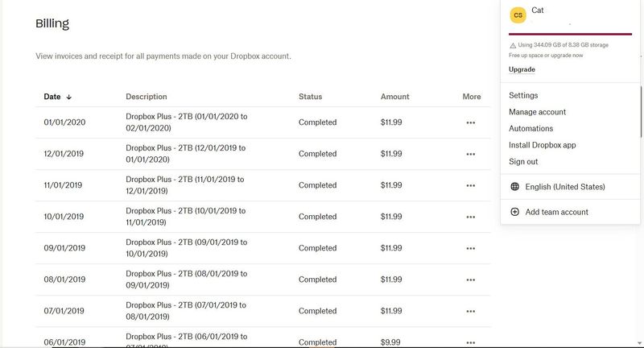Click the 07/01/2019 date cell

(x=64, y=311)
